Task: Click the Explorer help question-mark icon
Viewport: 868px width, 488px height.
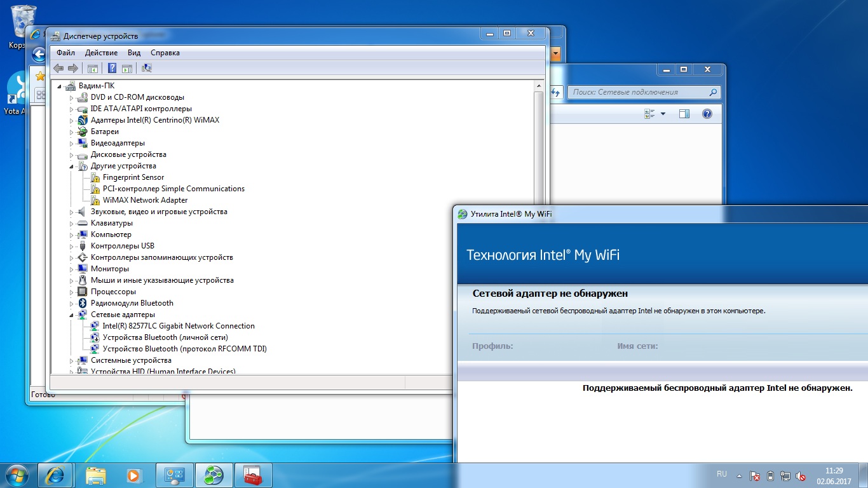Action: click(x=707, y=114)
